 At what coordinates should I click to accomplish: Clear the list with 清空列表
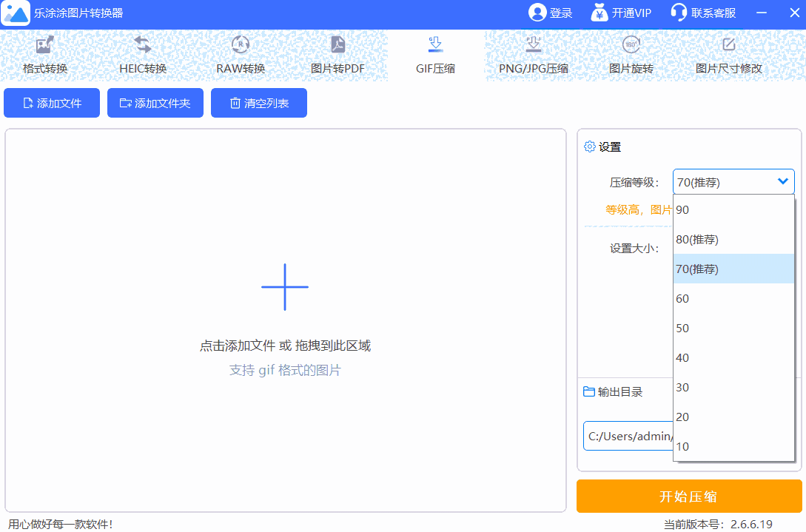(259, 104)
